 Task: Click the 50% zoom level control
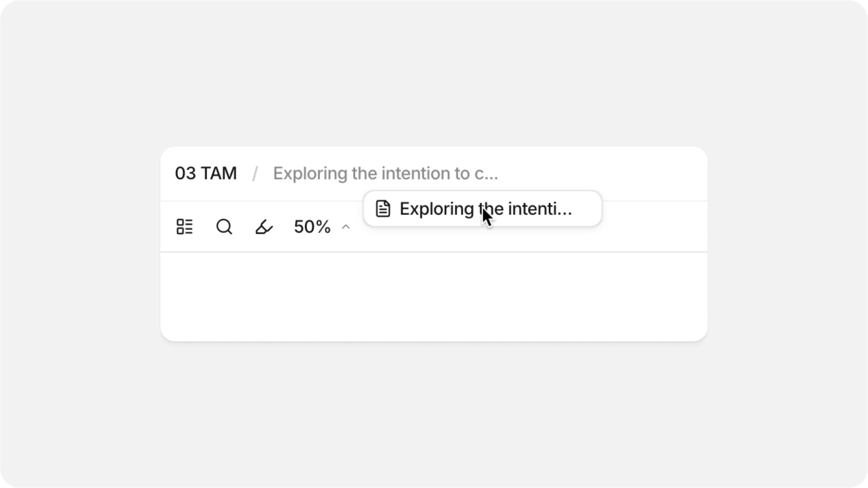point(312,227)
